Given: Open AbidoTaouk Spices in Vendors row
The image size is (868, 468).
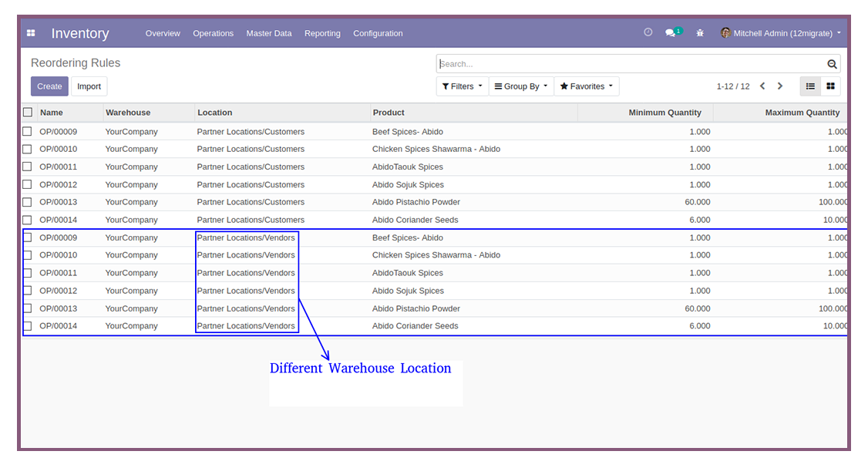Looking at the screenshot, I should 408,273.
